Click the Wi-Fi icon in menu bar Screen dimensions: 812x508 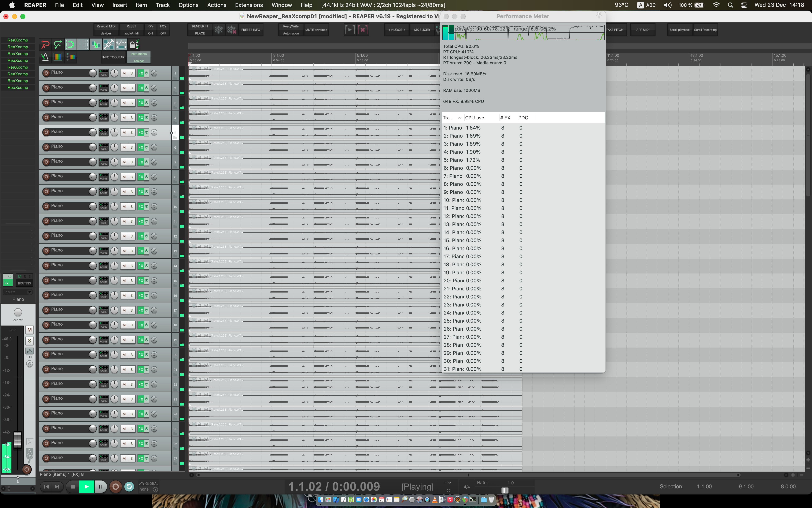click(x=716, y=5)
